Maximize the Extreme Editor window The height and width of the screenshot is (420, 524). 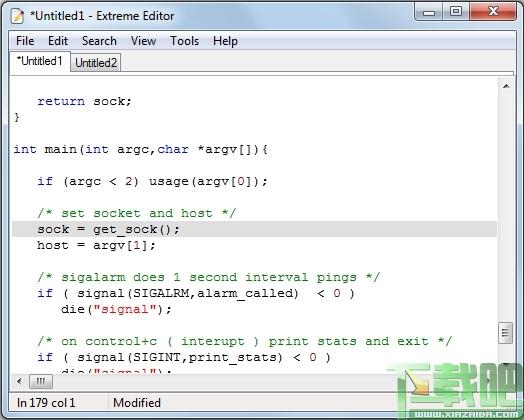coord(456,12)
